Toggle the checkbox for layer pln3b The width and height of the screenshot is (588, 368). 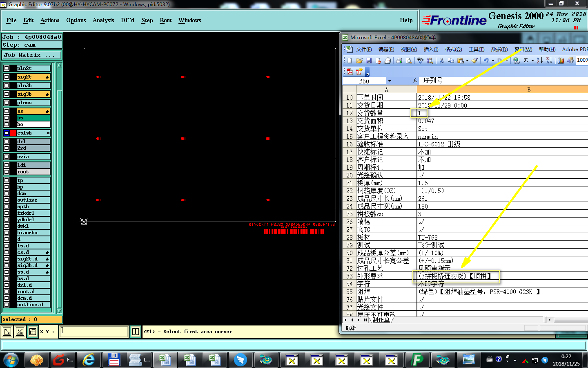(x=7, y=85)
